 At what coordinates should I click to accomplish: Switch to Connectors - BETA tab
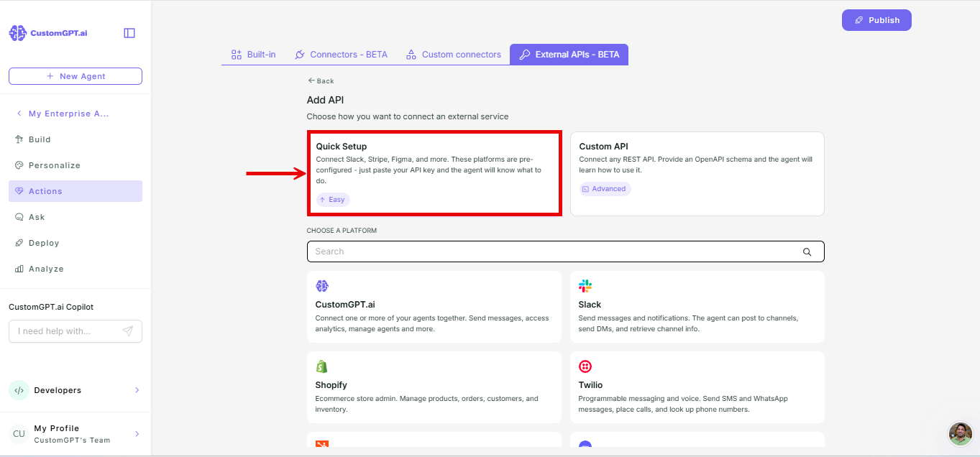[341, 55]
